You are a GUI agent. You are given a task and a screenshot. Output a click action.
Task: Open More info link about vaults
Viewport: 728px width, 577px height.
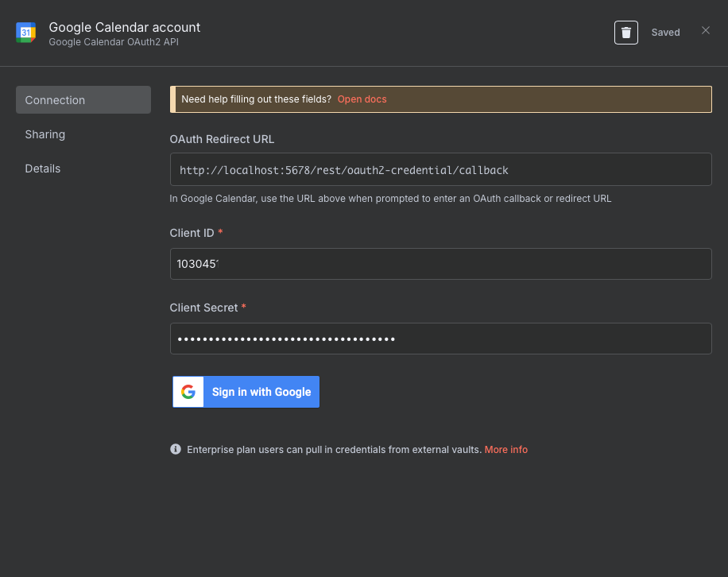505,449
